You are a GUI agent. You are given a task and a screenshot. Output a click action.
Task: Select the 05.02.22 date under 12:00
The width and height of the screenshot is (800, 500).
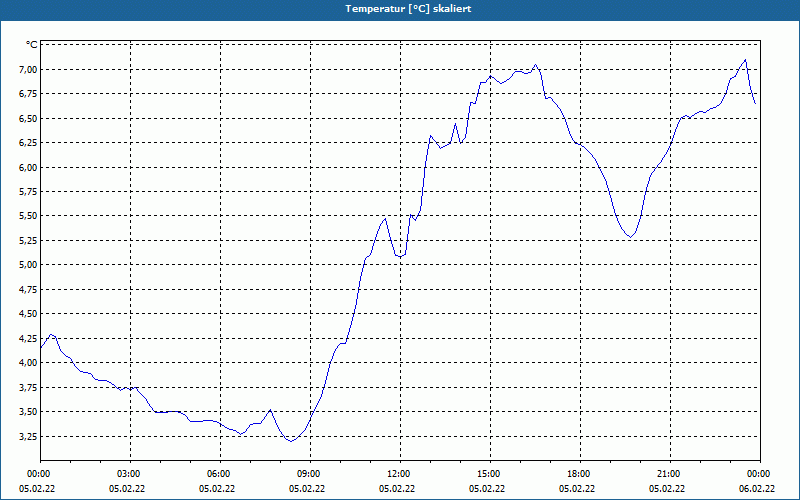(x=397, y=489)
